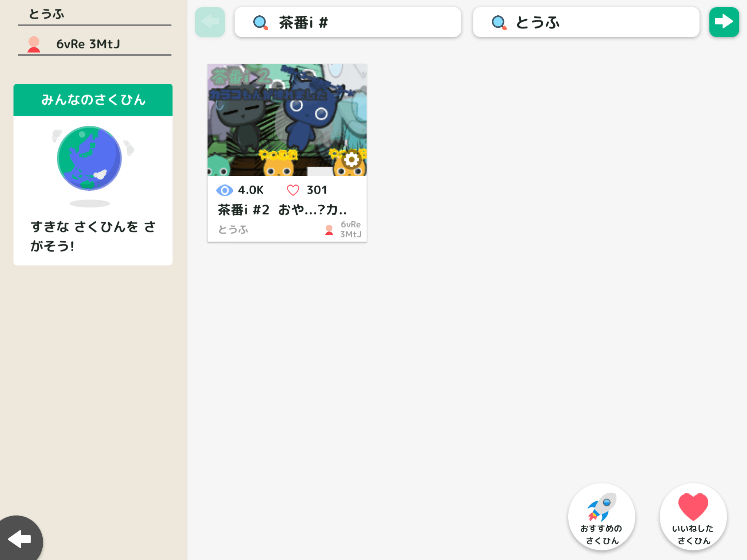Click the globe illustration in the sidebar
Image resolution: width=747 pixels, height=560 pixels.
(90, 158)
